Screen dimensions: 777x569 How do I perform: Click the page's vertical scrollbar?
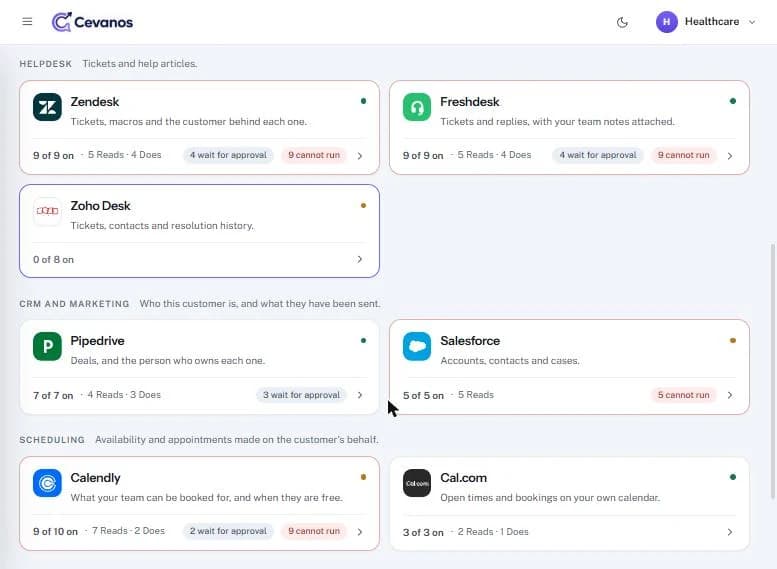[x=773, y=371]
